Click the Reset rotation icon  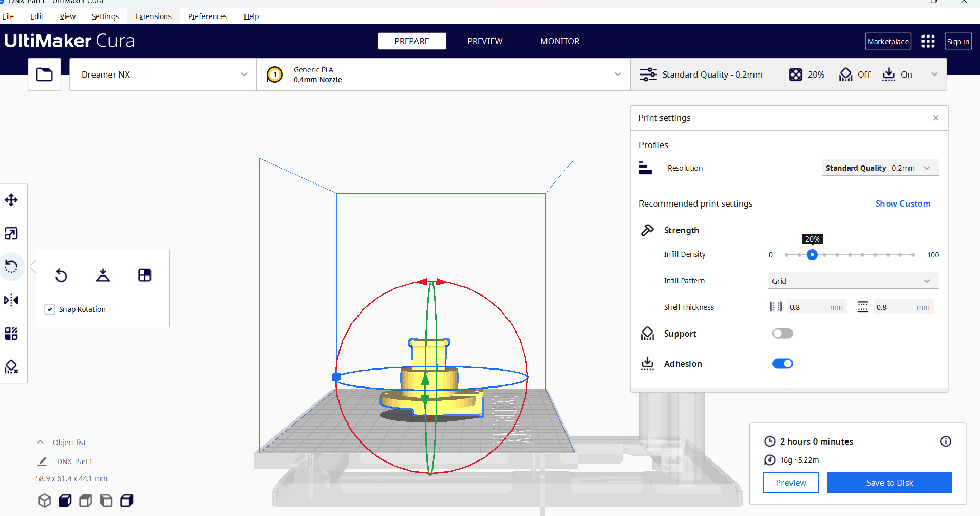(x=61, y=275)
